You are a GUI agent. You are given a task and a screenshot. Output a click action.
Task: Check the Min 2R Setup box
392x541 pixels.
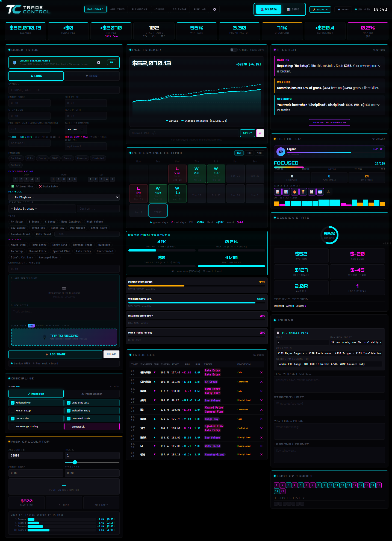(x=13, y=411)
